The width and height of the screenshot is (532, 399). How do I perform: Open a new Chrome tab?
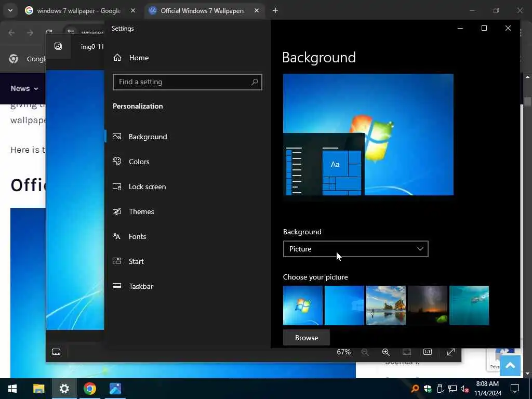point(275,11)
